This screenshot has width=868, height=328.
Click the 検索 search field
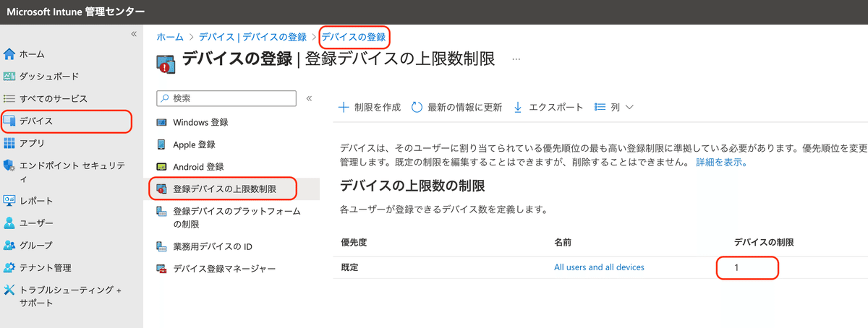(x=226, y=98)
